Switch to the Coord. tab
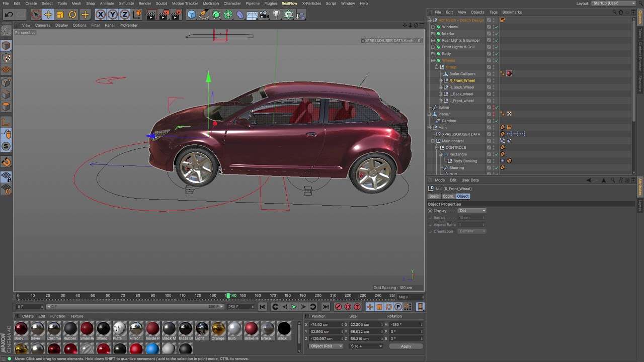Image resolution: width=644 pixels, height=362 pixels. (448, 196)
